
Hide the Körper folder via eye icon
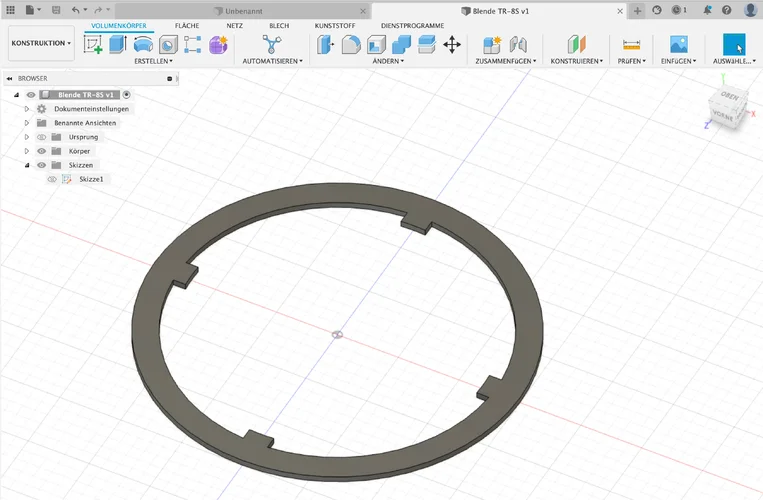pos(42,151)
